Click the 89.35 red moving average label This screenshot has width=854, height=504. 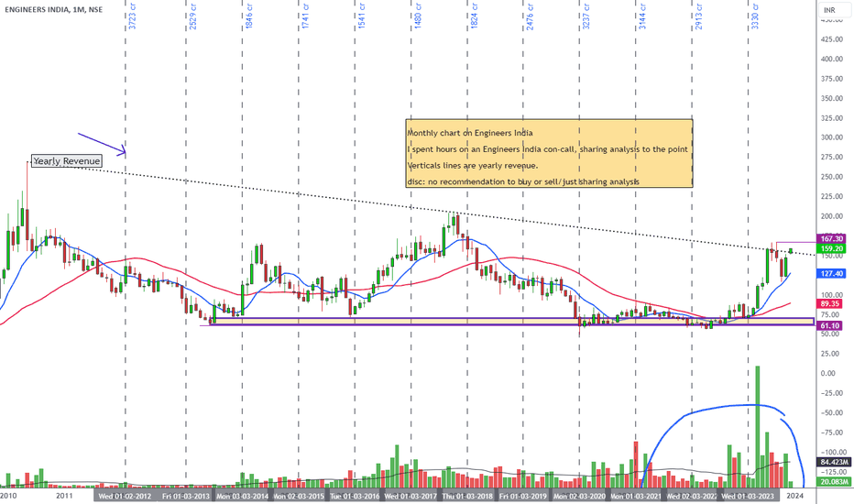[x=830, y=303]
